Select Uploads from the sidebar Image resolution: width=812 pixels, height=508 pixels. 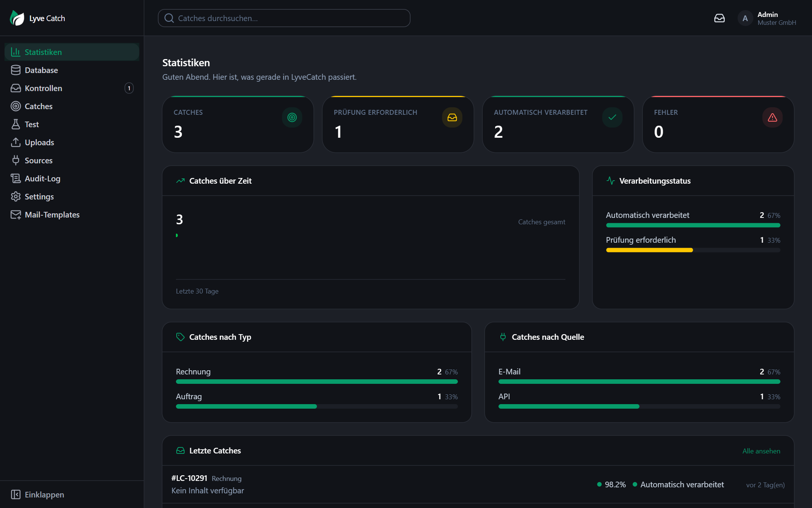(x=72, y=142)
